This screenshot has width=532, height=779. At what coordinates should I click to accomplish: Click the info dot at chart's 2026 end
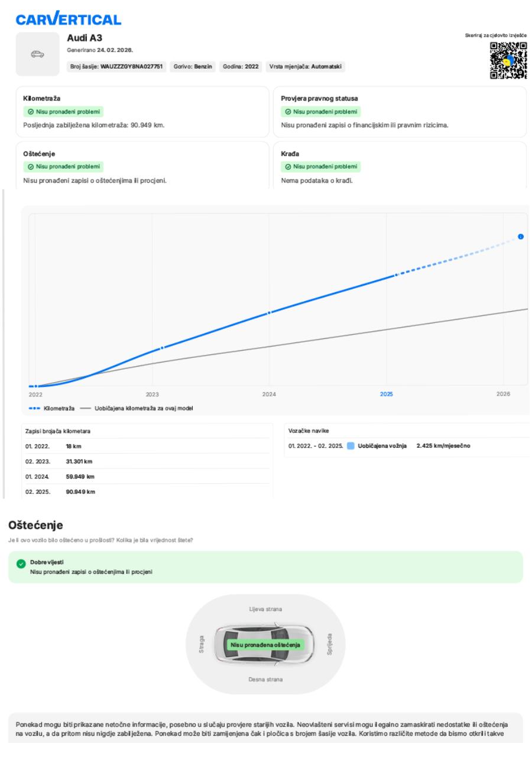[x=520, y=237]
